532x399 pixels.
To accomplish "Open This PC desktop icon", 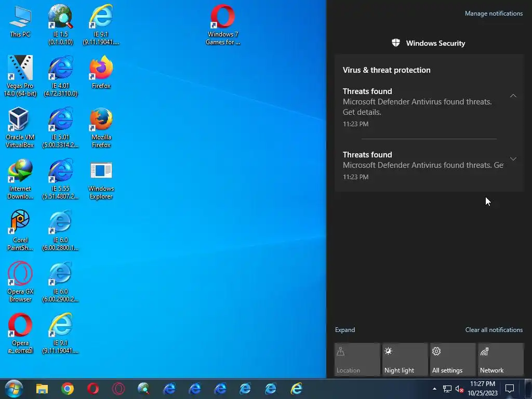I will pyautogui.click(x=20, y=21).
